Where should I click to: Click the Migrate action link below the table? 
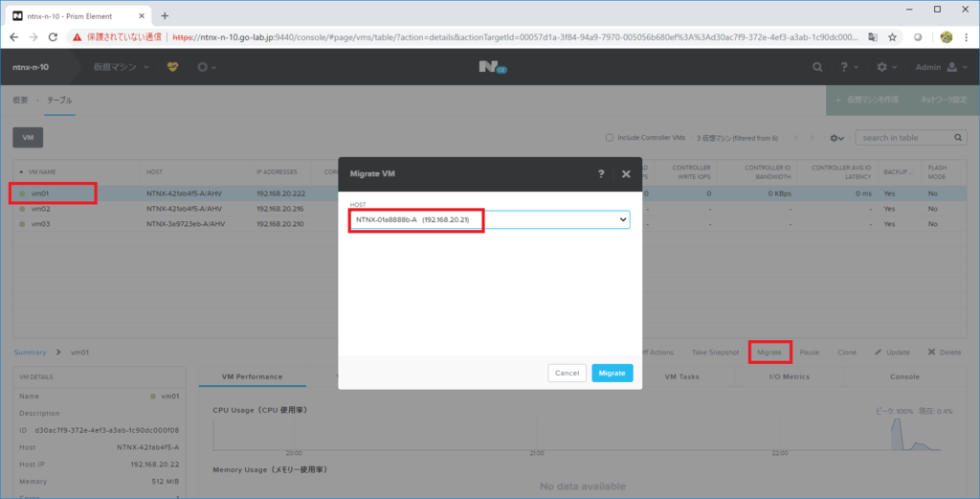click(x=769, y=352)
